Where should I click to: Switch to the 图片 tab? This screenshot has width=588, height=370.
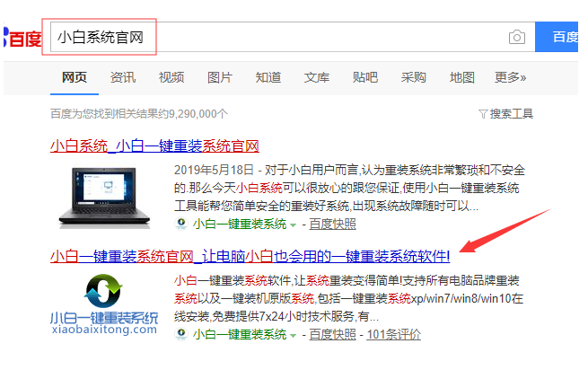click(220, 77)
